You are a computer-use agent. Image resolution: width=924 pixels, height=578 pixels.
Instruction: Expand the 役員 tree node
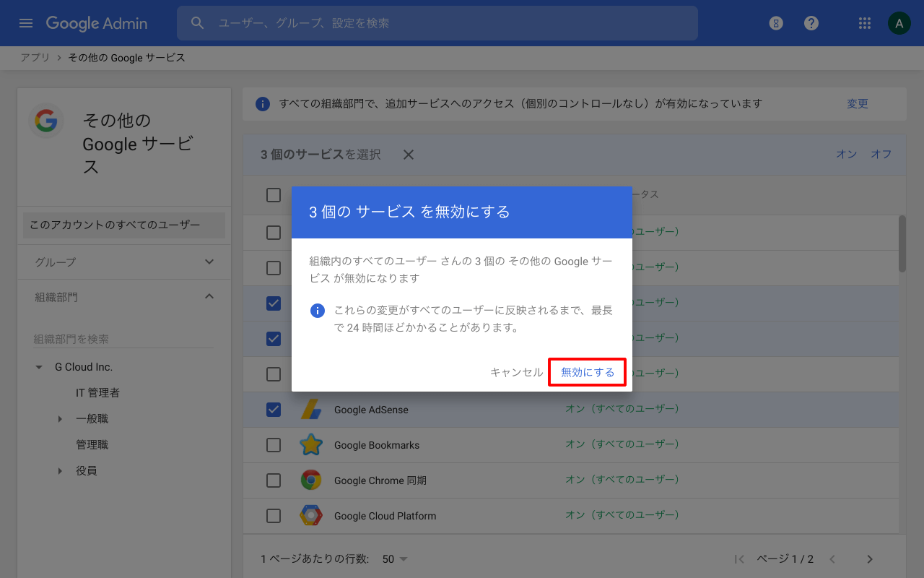click(60, 471)
